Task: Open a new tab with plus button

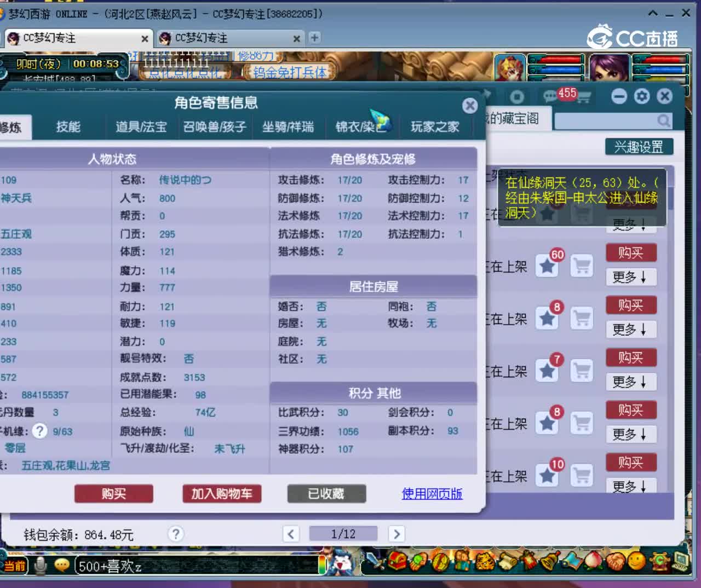Action: [x=314, y=38]
